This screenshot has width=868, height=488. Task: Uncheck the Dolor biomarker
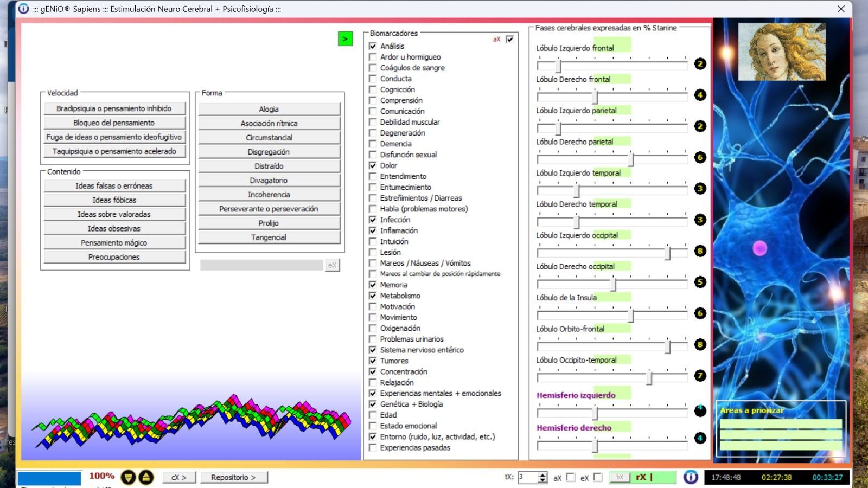click(x=373, y=165)
